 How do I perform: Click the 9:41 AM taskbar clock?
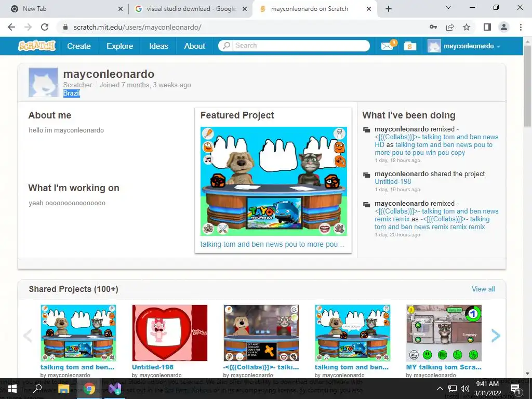pos(487,384)
